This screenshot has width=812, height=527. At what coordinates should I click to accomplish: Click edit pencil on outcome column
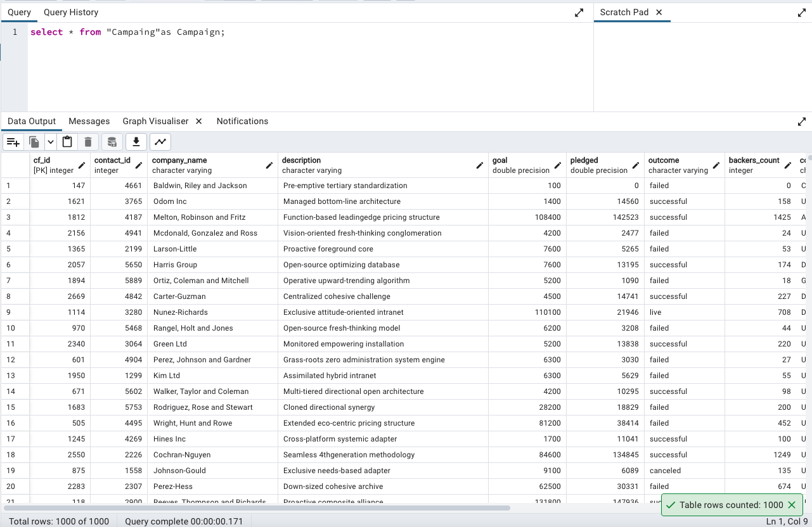pos(716,165)
